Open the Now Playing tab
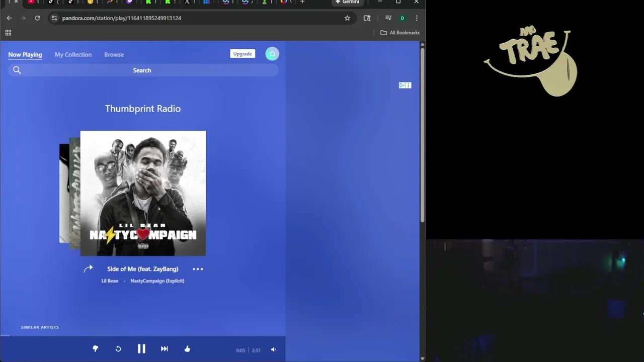This screenshot has width=644, height=362. click(x=25, y=54)
